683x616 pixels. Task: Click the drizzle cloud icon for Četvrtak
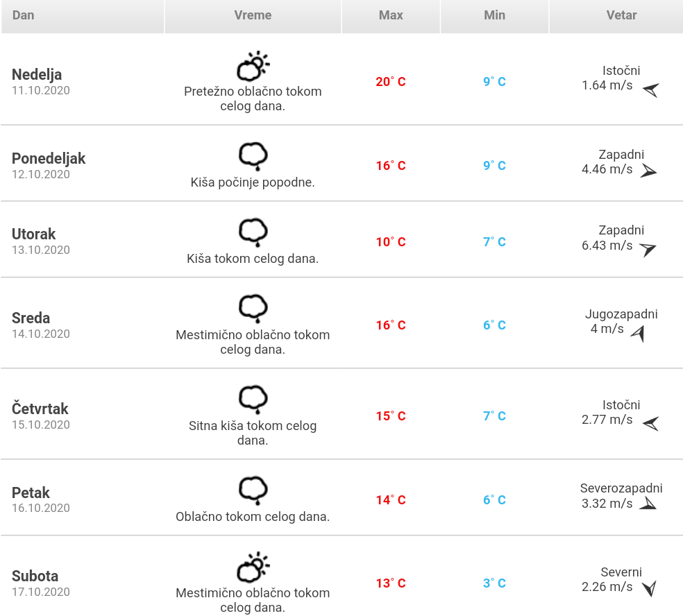pyautogui.click(x=253, y=400)
